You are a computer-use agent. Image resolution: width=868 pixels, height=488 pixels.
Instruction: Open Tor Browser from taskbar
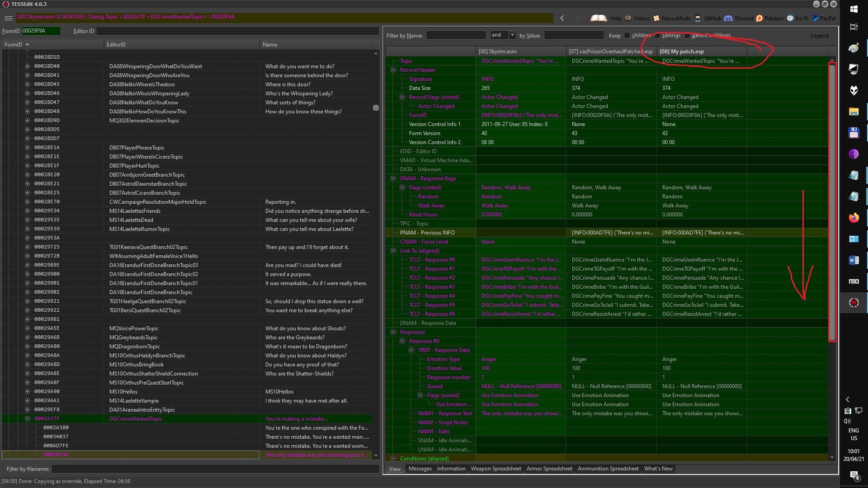click(x=854, y=154)
